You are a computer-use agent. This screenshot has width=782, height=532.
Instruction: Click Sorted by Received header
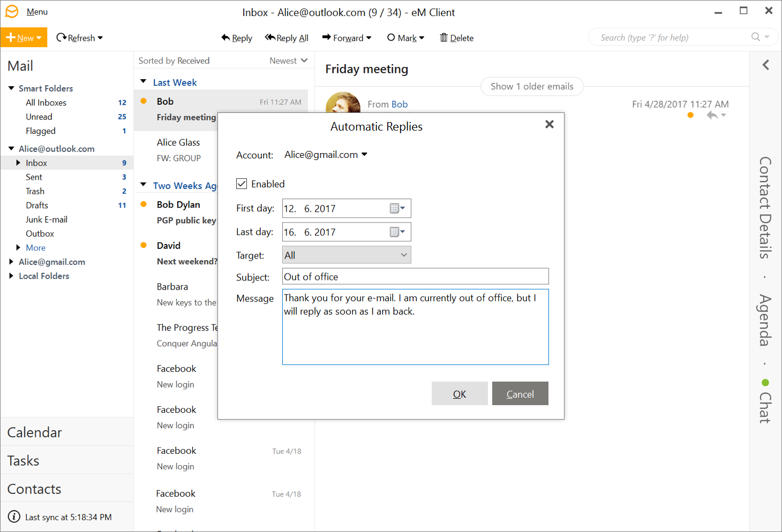(174, 60)
